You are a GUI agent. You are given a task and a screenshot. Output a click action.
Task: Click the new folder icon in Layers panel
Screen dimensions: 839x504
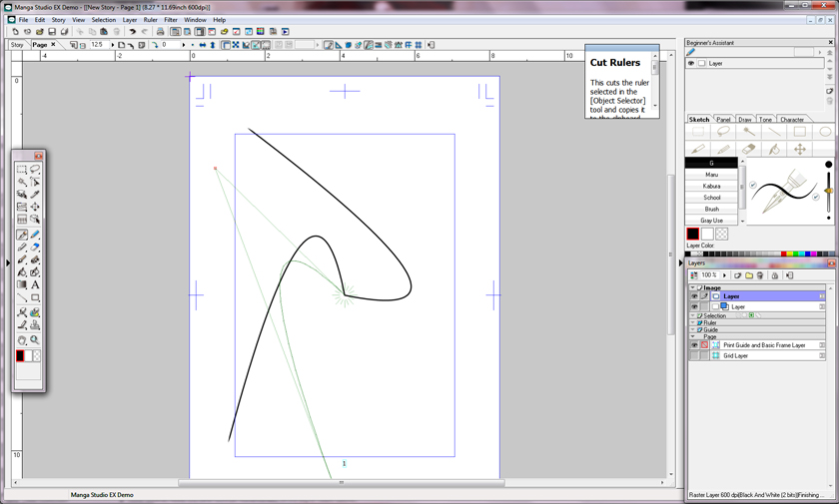click(x=748, y=275)
